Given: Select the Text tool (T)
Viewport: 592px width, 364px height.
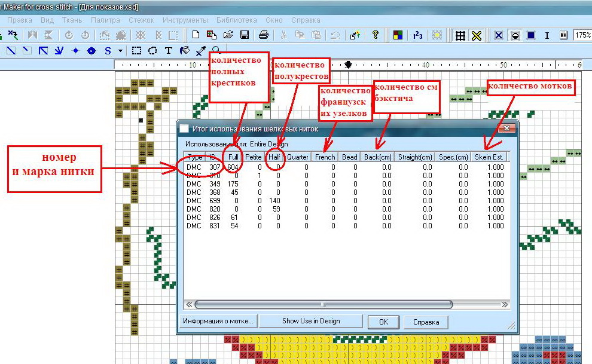Looking at the screenshot, I should pos(169,51).
